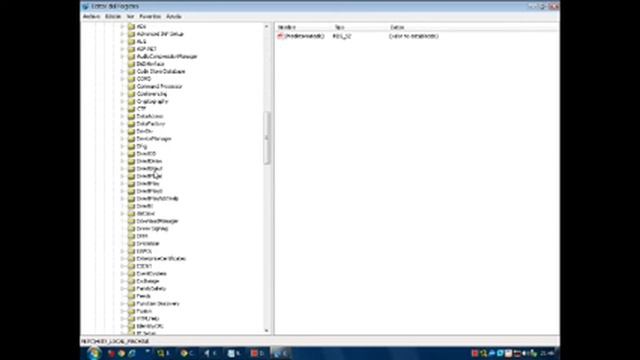Click the taskbar clock

pyautogui.click(x=547, y=353)
